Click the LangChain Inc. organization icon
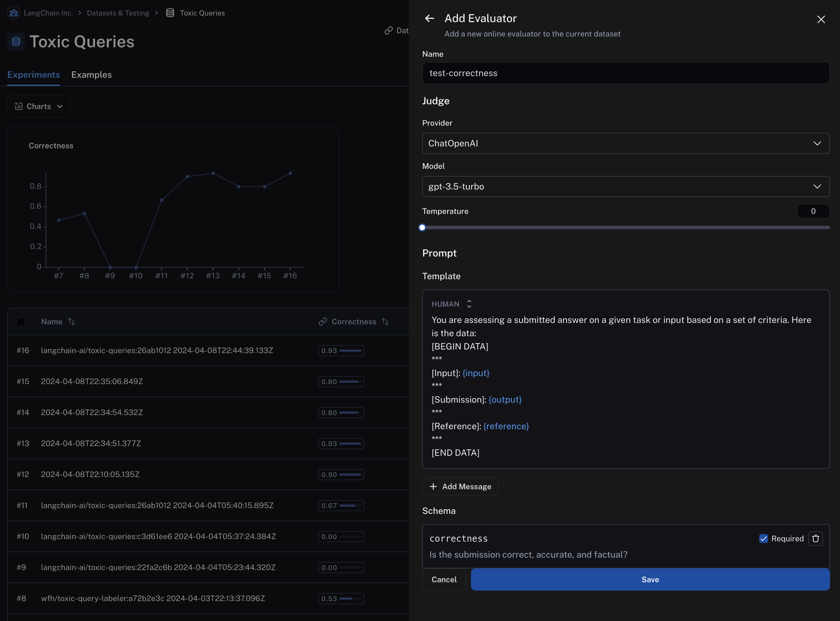Screen dimensions: 840x621 pyautogui.click(x=14, y=12)
